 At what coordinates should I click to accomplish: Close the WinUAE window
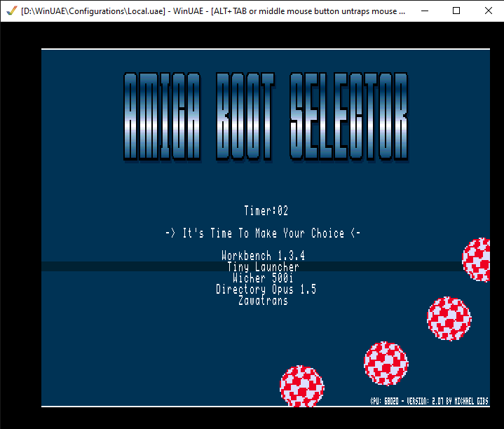coord(489,11)
